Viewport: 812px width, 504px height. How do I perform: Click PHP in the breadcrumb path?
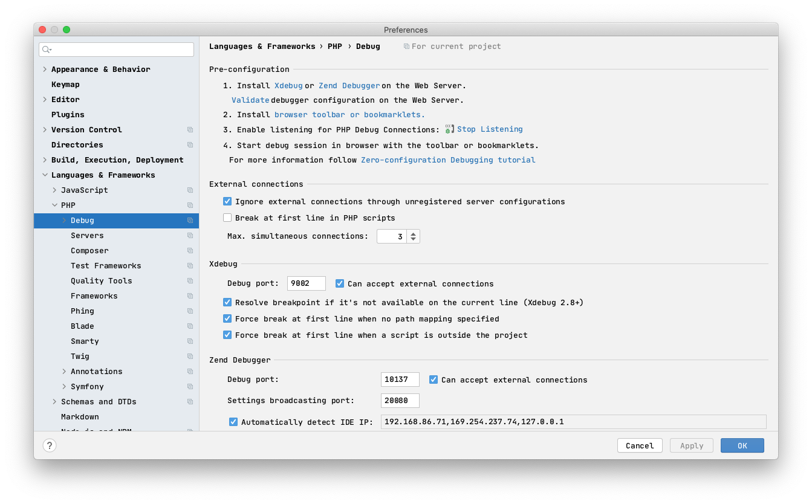point(335,47)
